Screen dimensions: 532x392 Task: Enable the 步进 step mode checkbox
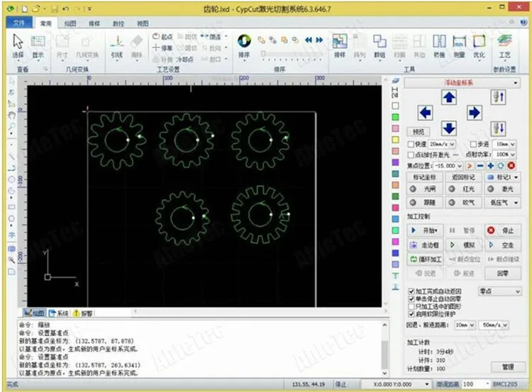(474, 144)
